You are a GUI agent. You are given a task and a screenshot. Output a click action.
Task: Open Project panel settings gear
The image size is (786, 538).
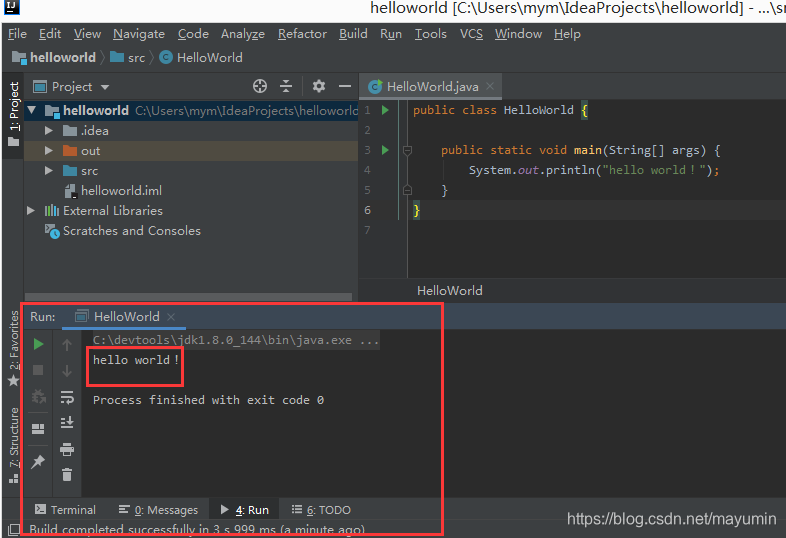[319, 86]
